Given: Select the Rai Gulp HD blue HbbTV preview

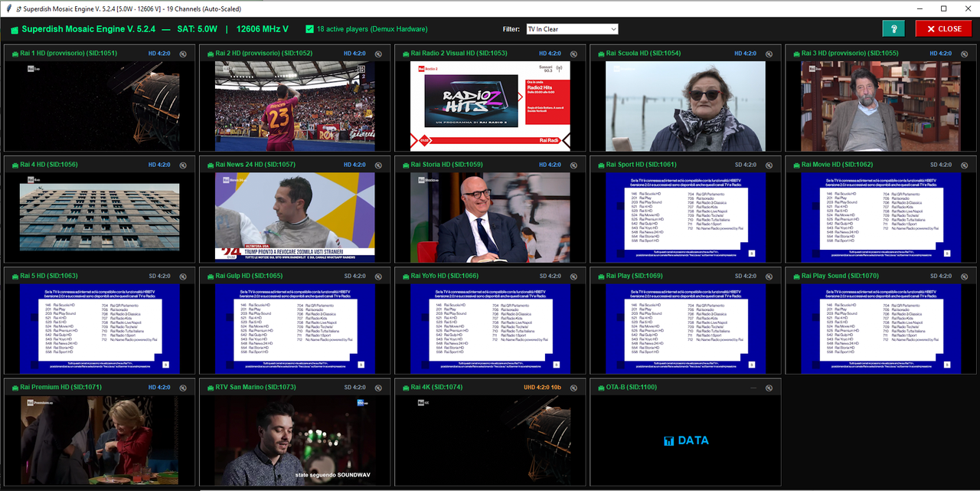Looking at the screenshot, I should 295,329.
